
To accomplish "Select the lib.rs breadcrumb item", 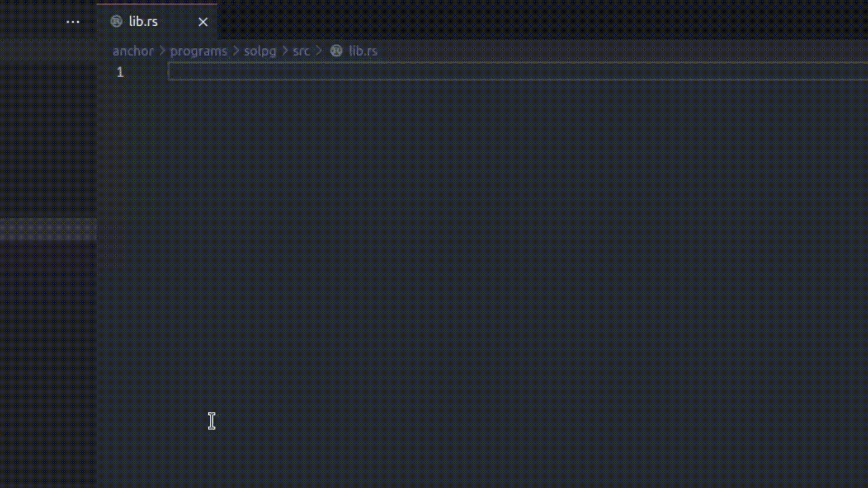I will (x=363, y=51).
